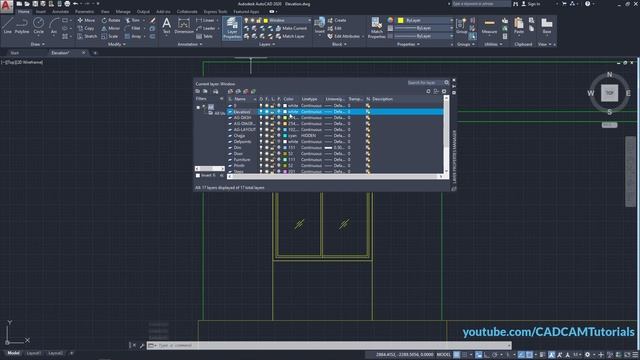Click the Match Properties tool

(x=376, y=28)
